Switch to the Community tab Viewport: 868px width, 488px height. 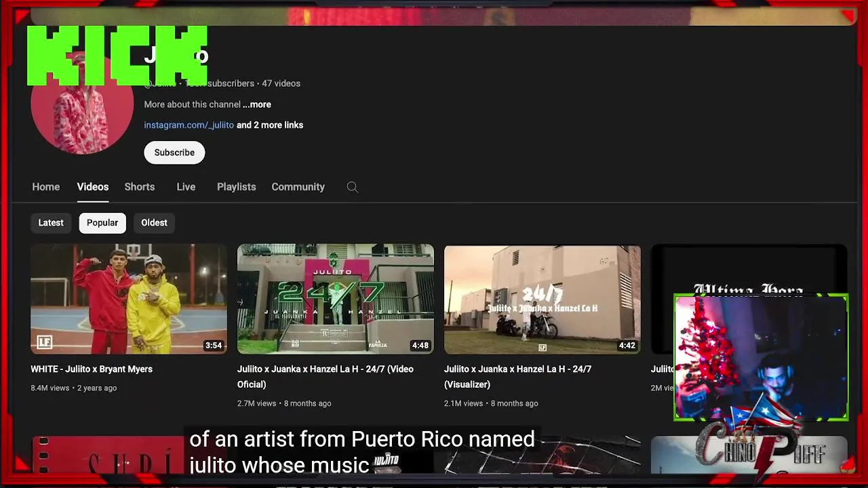tap(298, 187)
